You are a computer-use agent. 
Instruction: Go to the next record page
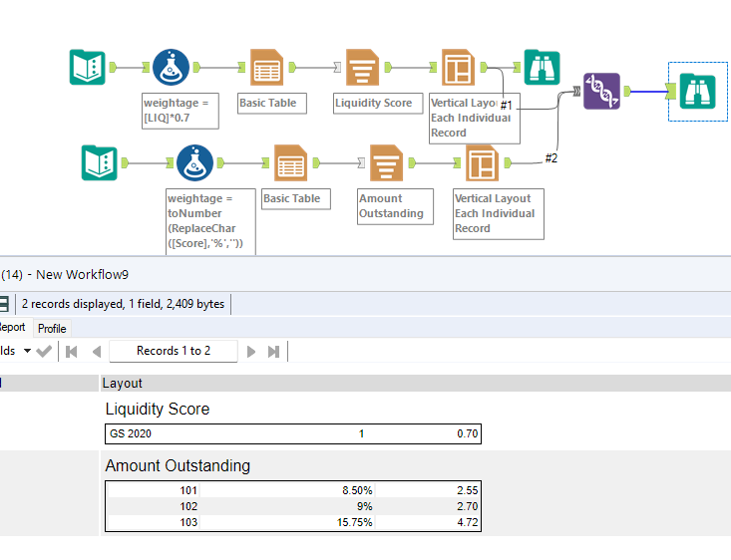click(x=251, y=351)
